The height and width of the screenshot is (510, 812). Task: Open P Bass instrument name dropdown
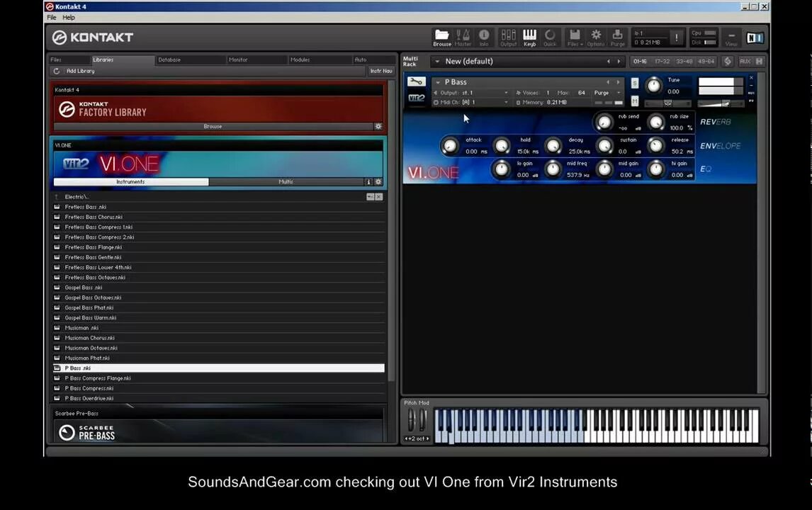coord(438,82)
